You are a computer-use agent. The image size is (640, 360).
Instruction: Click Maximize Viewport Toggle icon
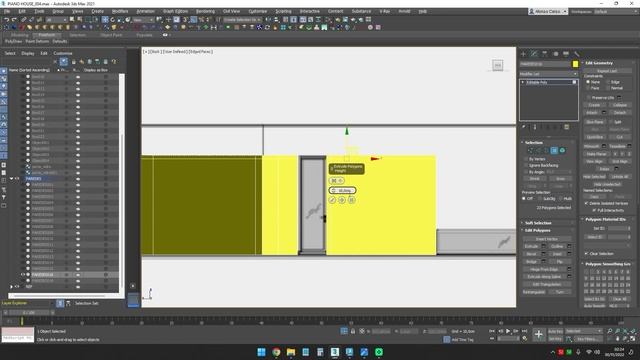click(633, 339)
